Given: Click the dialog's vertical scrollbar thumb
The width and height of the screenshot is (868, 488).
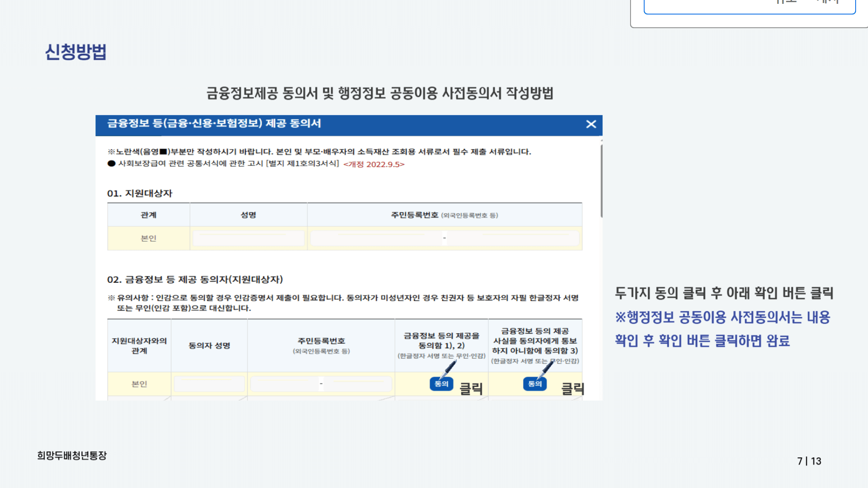Looking at the screenshot, I should (601, 181).
